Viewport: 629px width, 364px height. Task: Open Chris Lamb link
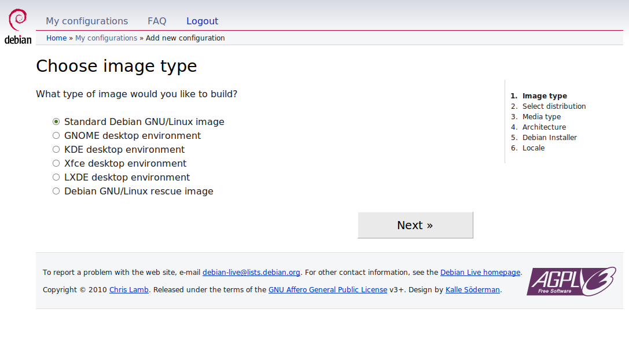(129, 290)
